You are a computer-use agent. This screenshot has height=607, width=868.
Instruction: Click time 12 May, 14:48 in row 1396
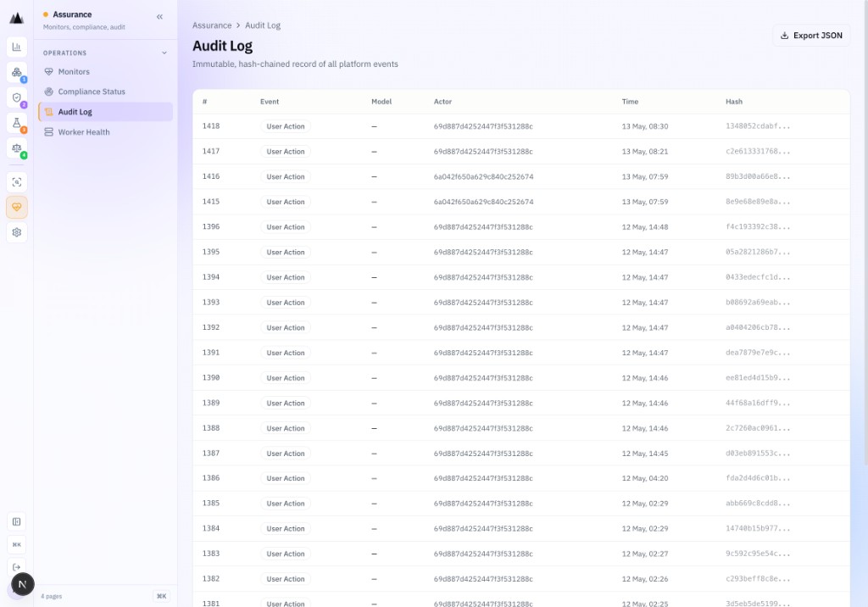645,227
